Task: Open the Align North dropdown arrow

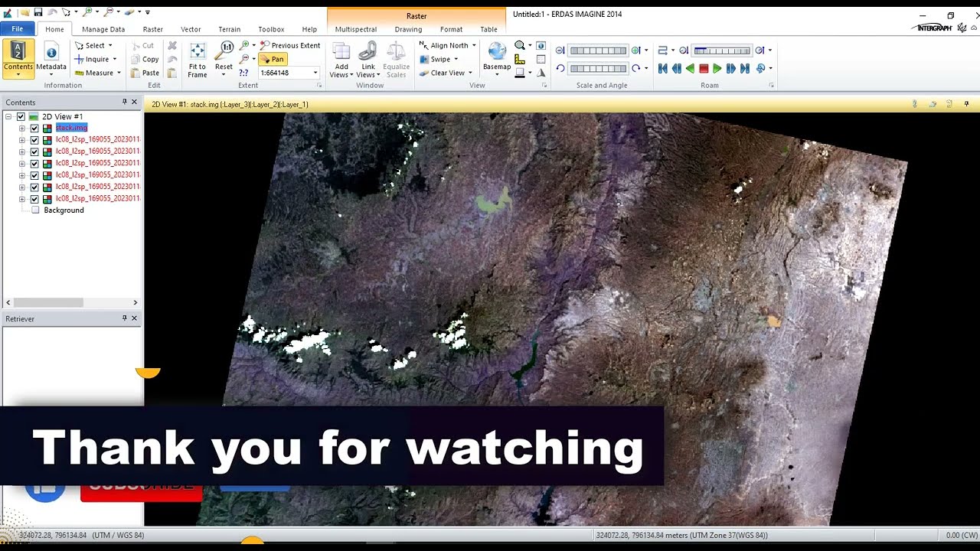Action: [x=474, y=45]
